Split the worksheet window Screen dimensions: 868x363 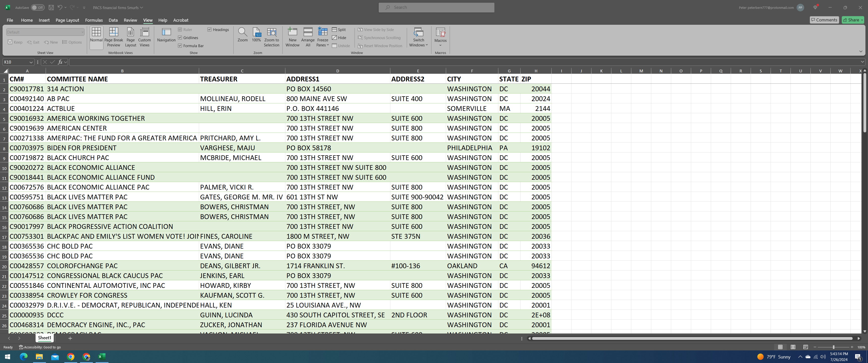click(339, 30)
